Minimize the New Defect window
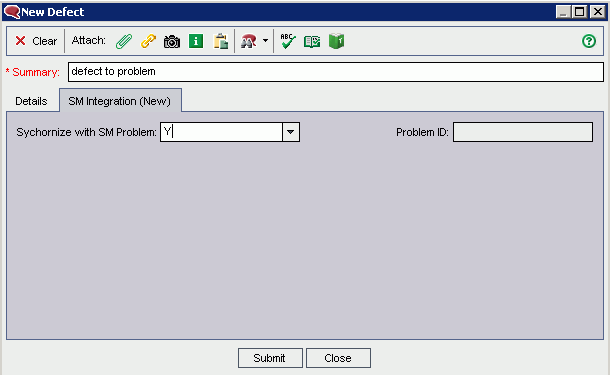610x375 pixels. (x=563, y=12)
